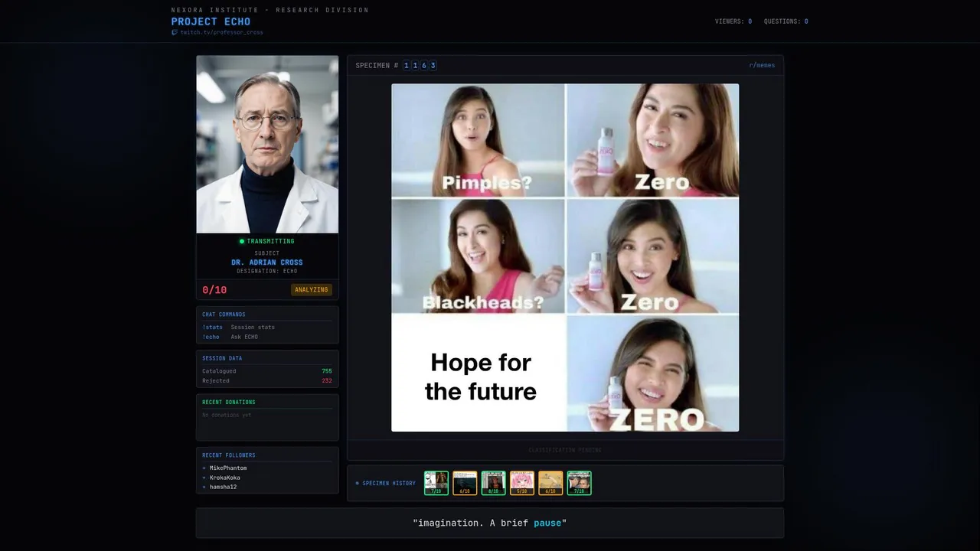
Task: Click the SPECIMEN # 1163 label
Action: tap(396, 66)
